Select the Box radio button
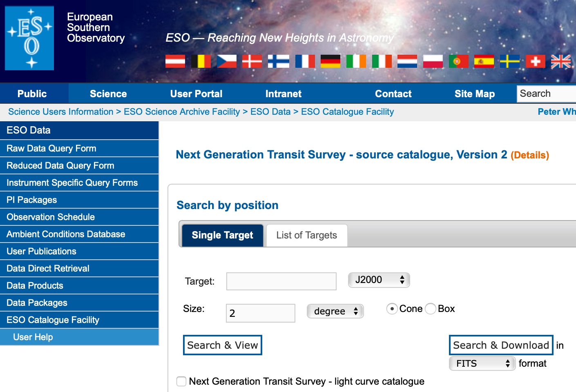 (431, 309)
